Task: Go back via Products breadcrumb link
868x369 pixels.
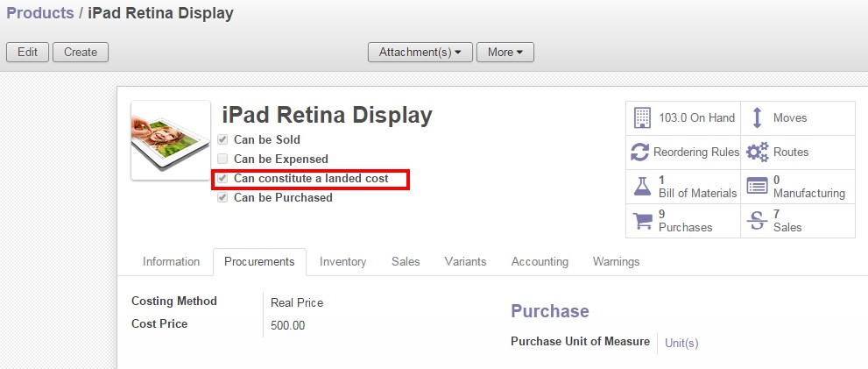Action: click(x=39, y=13)
